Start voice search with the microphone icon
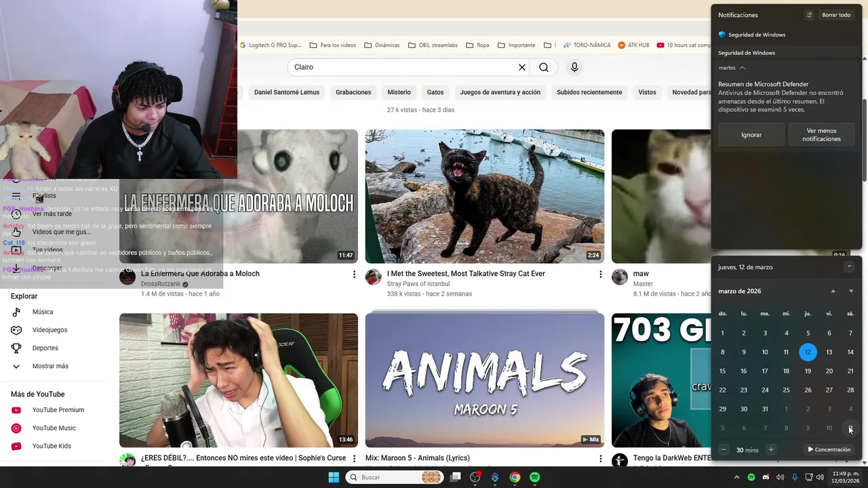The width and height of the screenshot is (868, 488). (574, 67)
